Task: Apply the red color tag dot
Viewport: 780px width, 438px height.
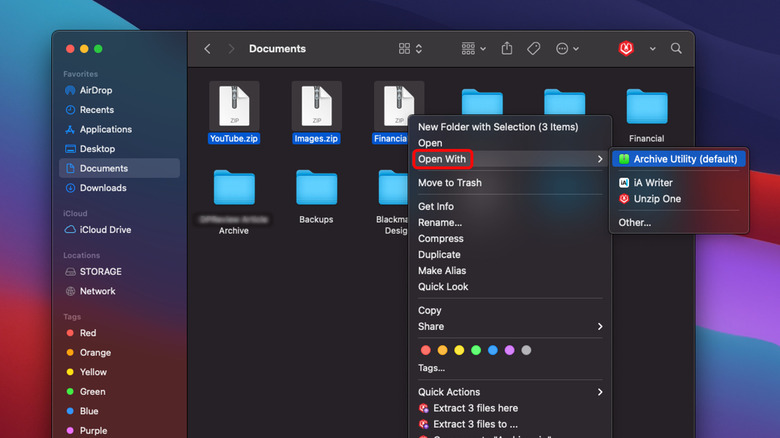Action: click(x=426, y=350)
